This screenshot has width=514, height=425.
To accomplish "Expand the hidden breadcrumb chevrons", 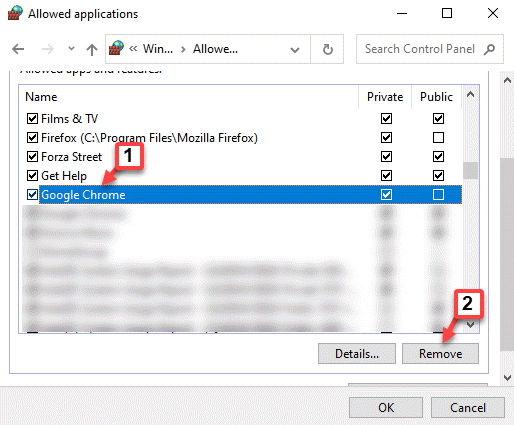I will coord(133,49).
